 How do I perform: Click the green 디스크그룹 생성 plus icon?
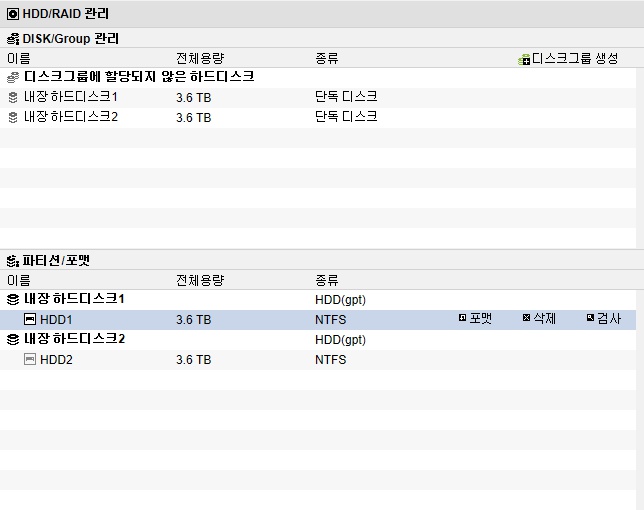[x=524, y=60]
